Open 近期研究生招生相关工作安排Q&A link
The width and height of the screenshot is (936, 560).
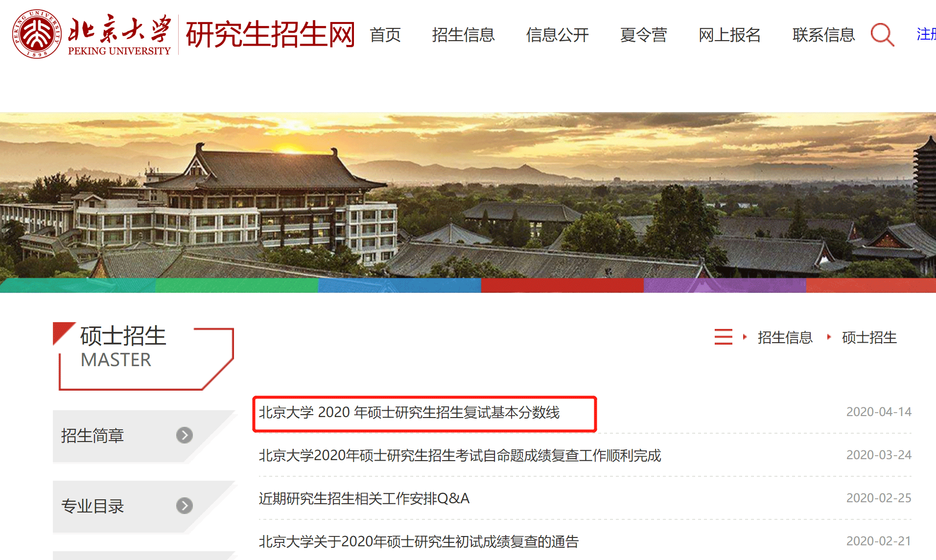[364, 499]
